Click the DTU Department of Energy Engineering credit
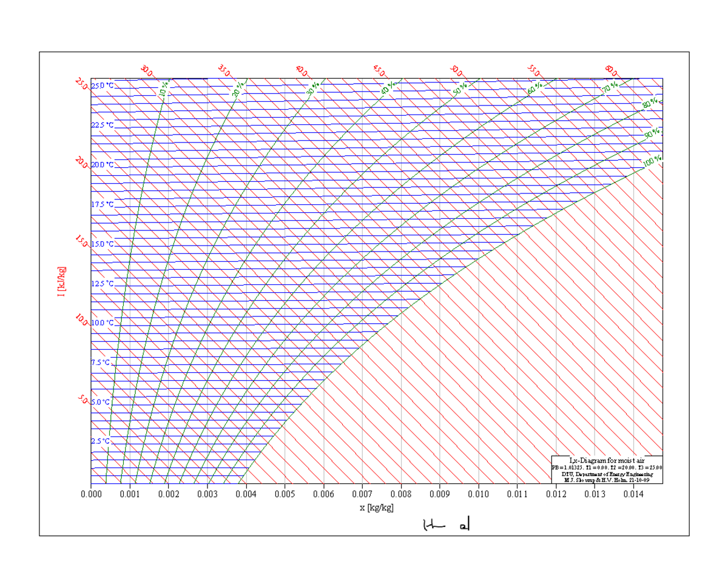 (x=607, y=474)
